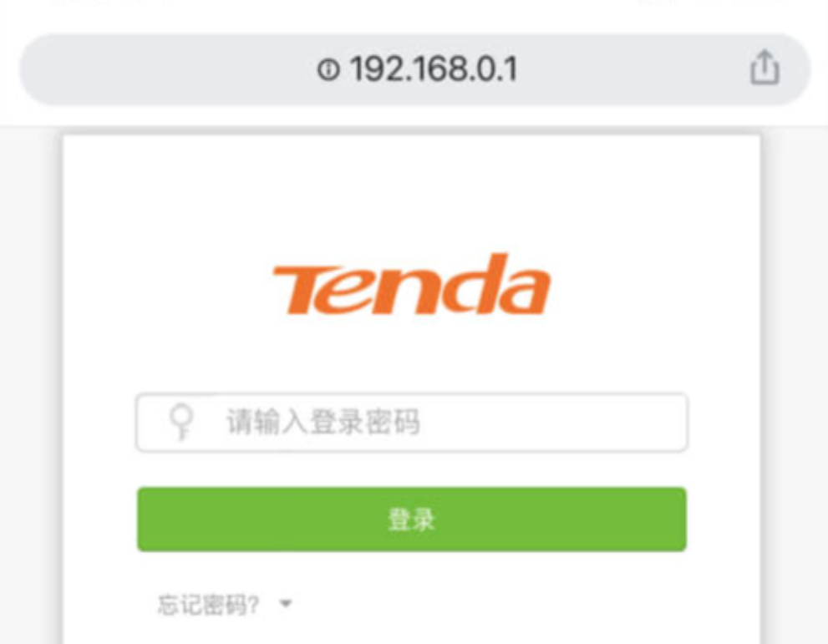Open the 忘记密码? forgot password link
Viewport: 828px width, 644px height.
[209, 605]
